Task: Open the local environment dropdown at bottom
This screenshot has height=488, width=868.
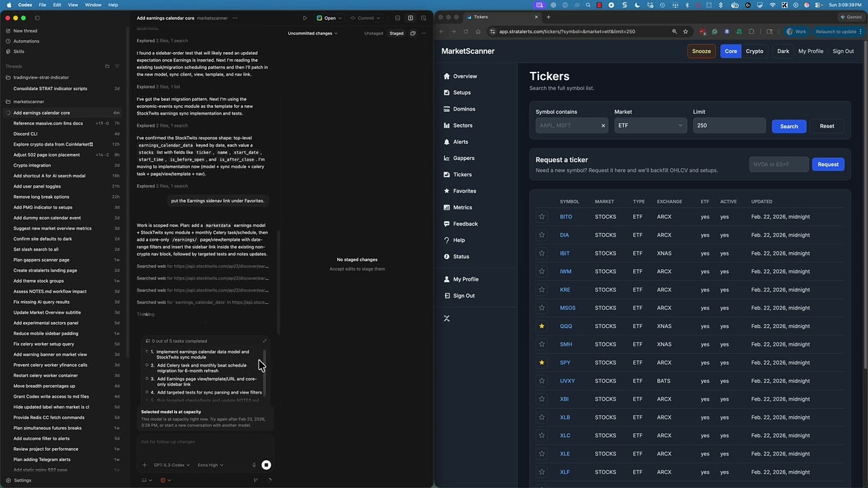Action: pos(146,480)
